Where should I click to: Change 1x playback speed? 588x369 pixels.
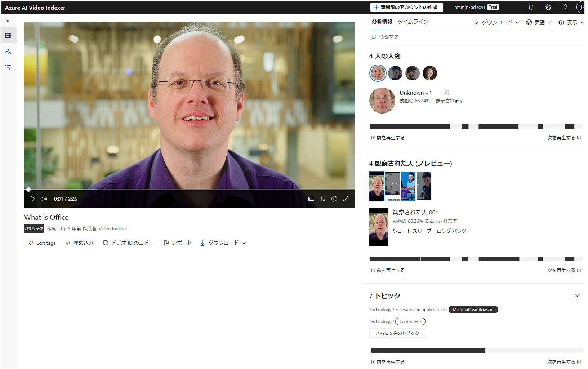(323, 199)
